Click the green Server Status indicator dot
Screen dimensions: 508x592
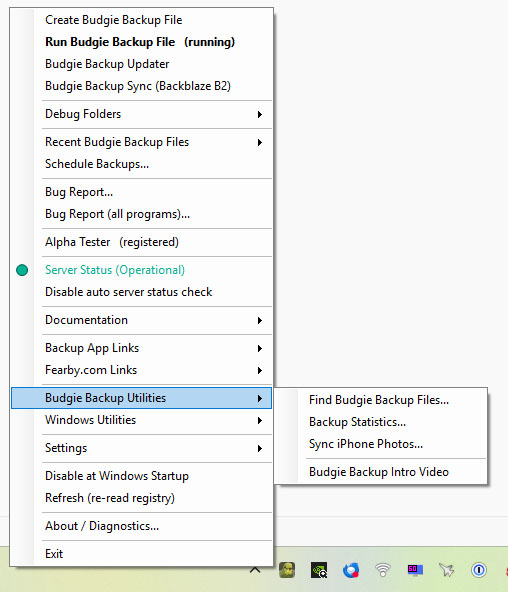pyautogui.click(x=22, y=270)
